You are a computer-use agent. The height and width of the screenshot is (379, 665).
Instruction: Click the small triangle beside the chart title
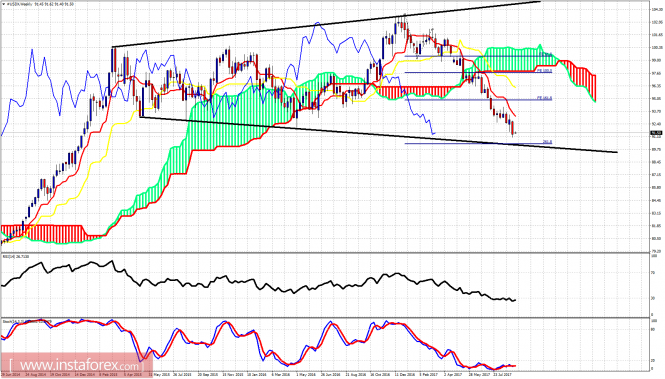coord(3,3)
